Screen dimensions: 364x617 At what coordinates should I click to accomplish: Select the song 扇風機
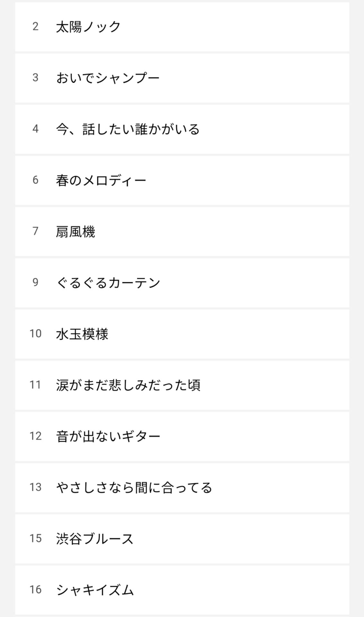[x=75, y=231]
